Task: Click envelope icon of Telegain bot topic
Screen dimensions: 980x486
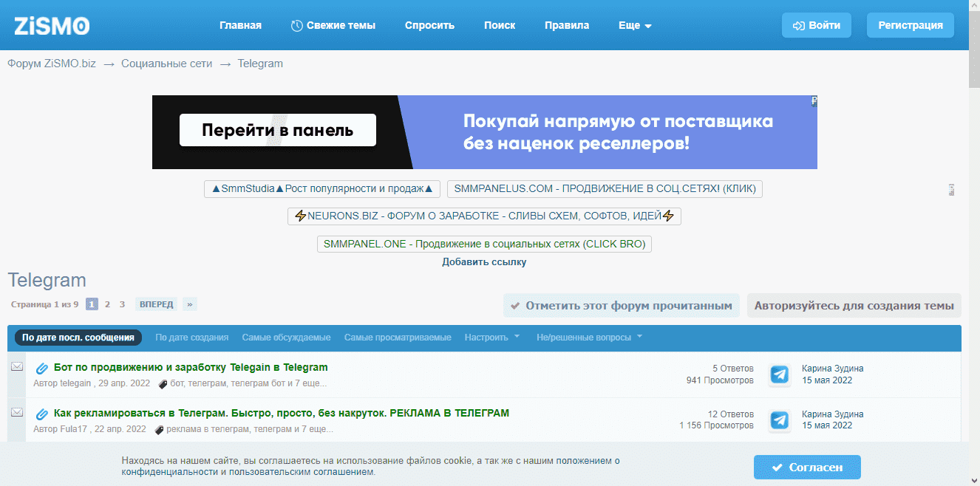Action: [17, 367]
